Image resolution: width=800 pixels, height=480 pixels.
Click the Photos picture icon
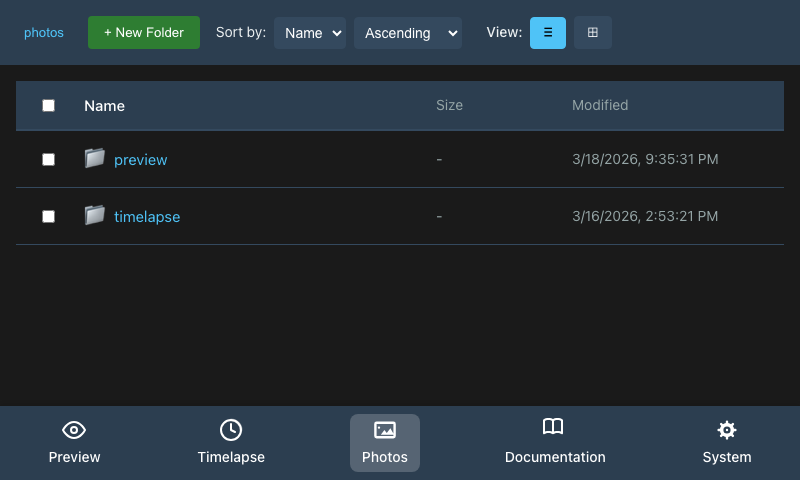click(385, 430)
